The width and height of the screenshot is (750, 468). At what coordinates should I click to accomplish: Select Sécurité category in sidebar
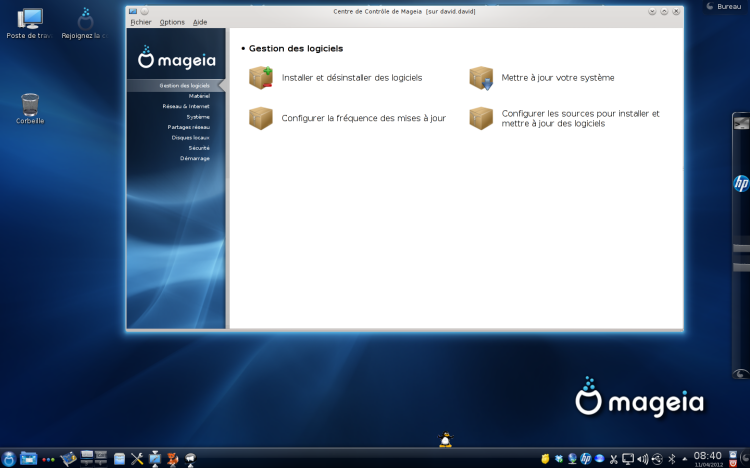(x=199, y=148)
